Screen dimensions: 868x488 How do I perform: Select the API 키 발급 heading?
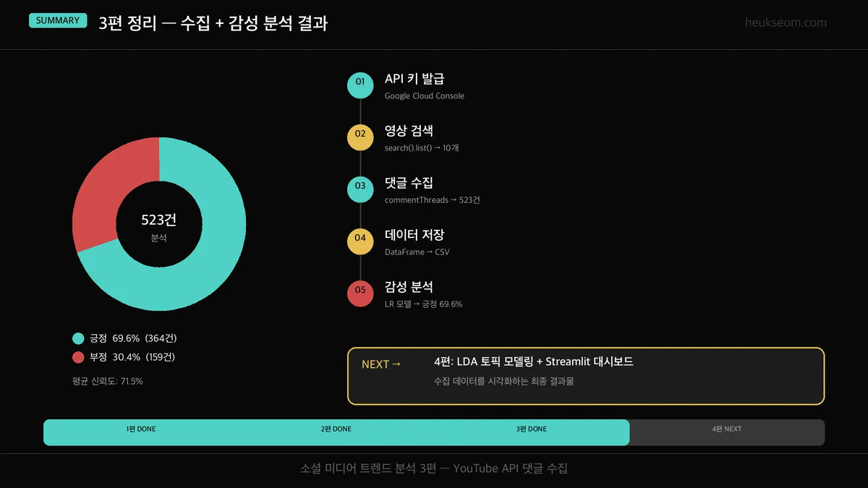pyautogui.click(x=414, y=79)
